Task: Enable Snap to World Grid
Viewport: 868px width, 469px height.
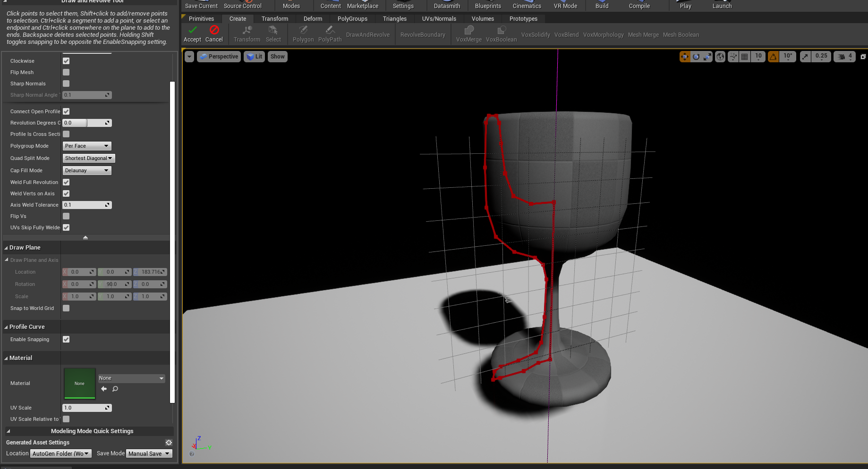Action: tap(66, 308)
